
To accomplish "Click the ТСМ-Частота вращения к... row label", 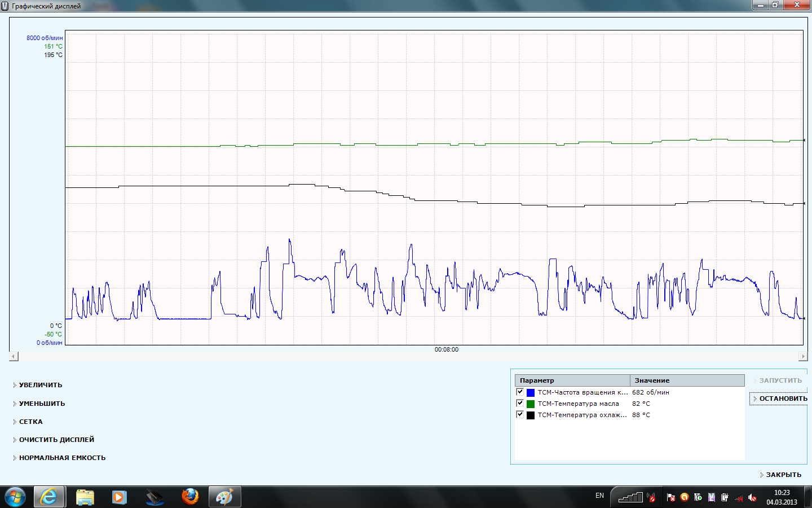I will [582, 392].
